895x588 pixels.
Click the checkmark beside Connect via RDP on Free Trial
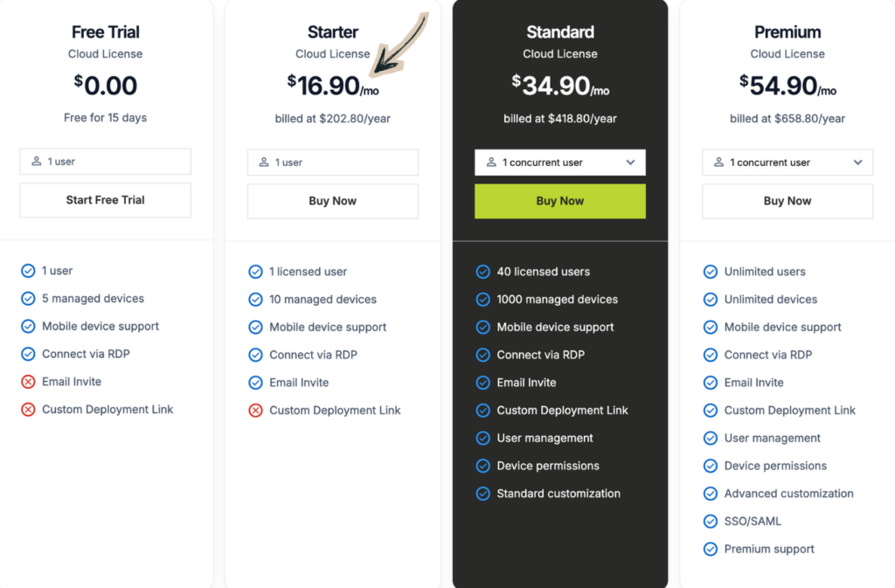click(x=27, y=354)
